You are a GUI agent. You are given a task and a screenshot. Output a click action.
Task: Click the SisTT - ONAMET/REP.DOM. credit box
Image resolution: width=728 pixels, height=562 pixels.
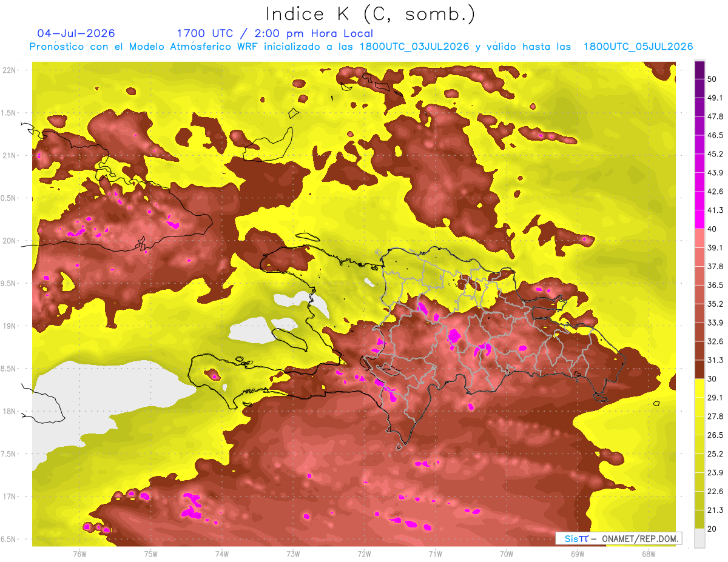point(618,538)
